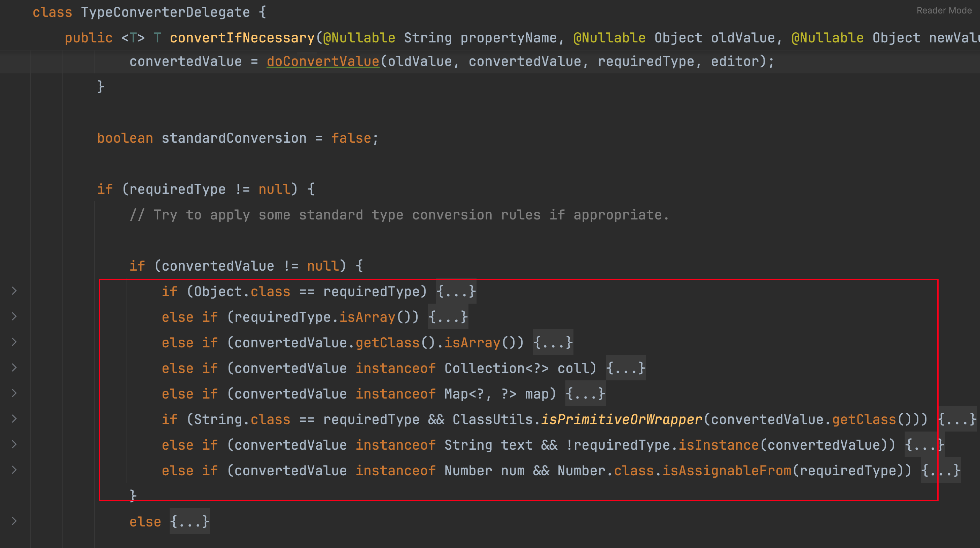
Task: Unfold gutter arrow beside instanceof String text line
Action: (x=14, y=444)
